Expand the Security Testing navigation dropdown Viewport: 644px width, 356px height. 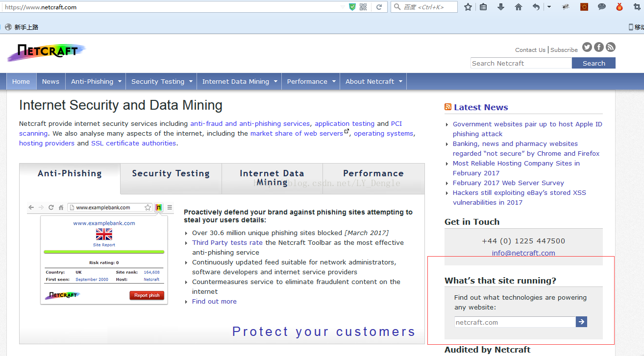[161, 81]
